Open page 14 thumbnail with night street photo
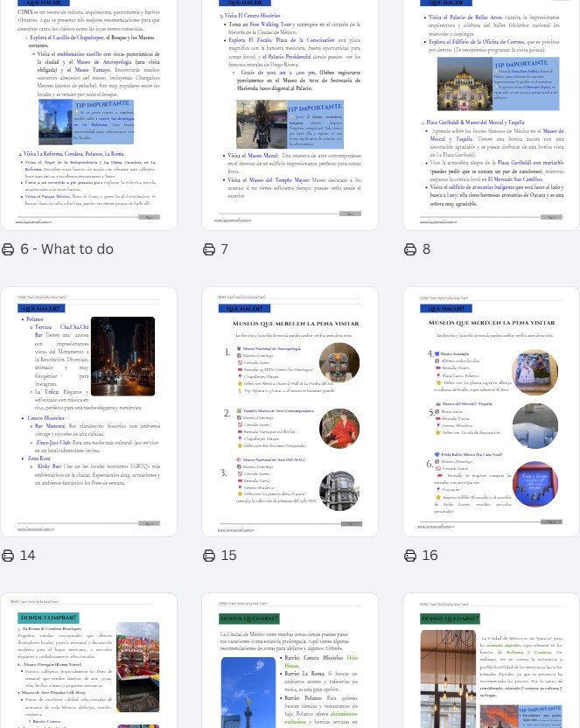 click(x=88, y=412)
